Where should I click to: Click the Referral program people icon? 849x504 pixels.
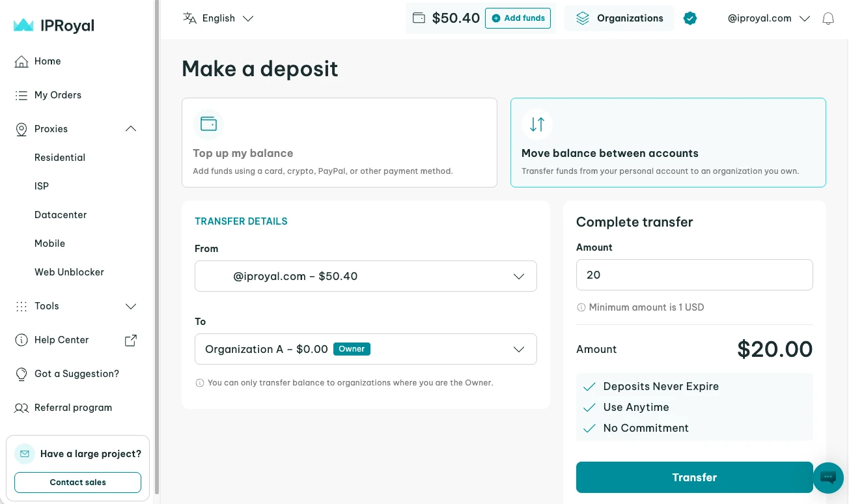pyautogui.click(x=21, y=408)
